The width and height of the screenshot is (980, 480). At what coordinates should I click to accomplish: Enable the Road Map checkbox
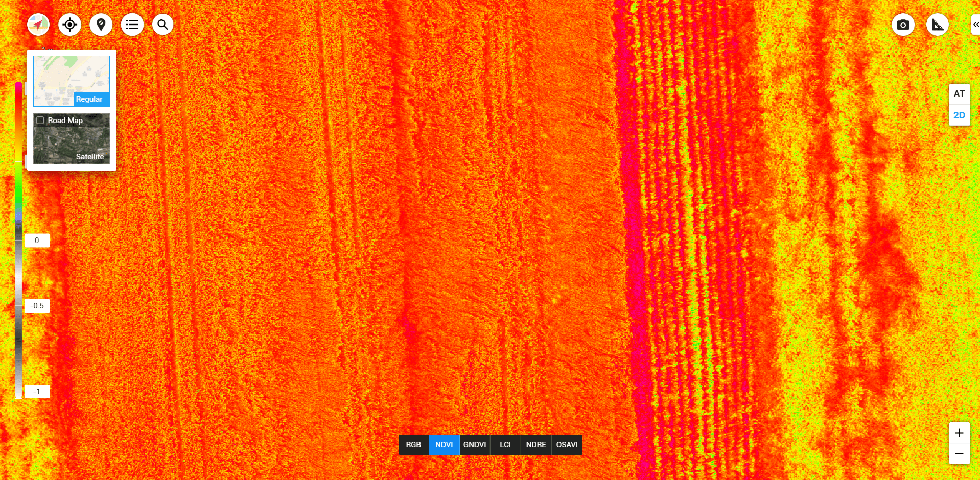[40, 121]
